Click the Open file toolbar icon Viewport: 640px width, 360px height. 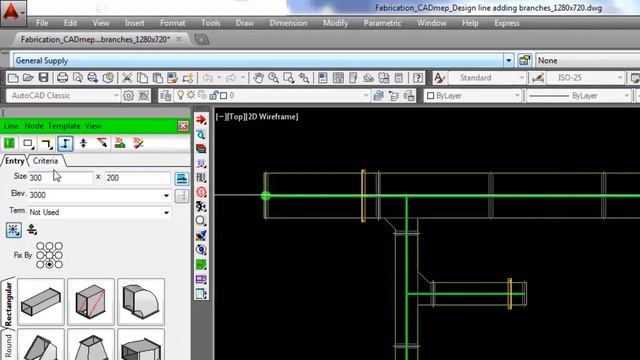28,78
